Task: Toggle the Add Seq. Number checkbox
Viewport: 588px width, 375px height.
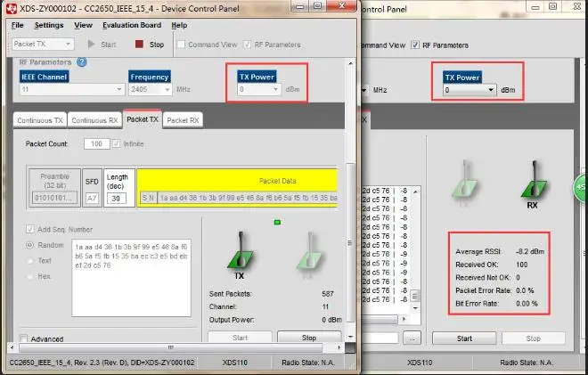Action: [29, 229]
